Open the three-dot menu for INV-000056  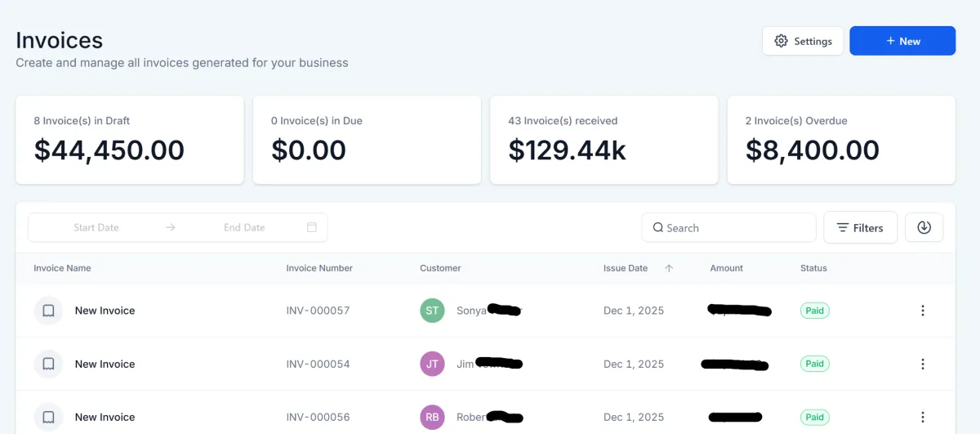click(923, 417)
